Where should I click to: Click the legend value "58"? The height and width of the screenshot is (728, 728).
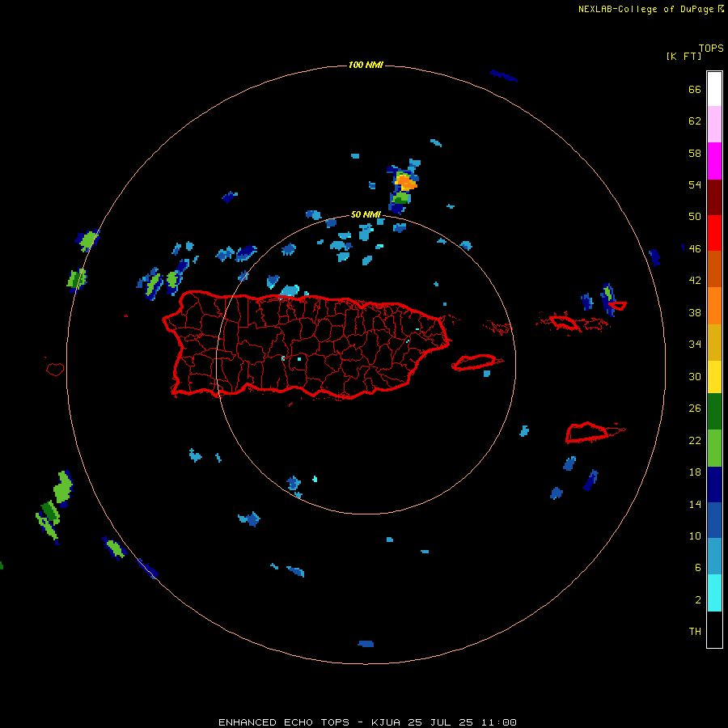coord(695,153)
